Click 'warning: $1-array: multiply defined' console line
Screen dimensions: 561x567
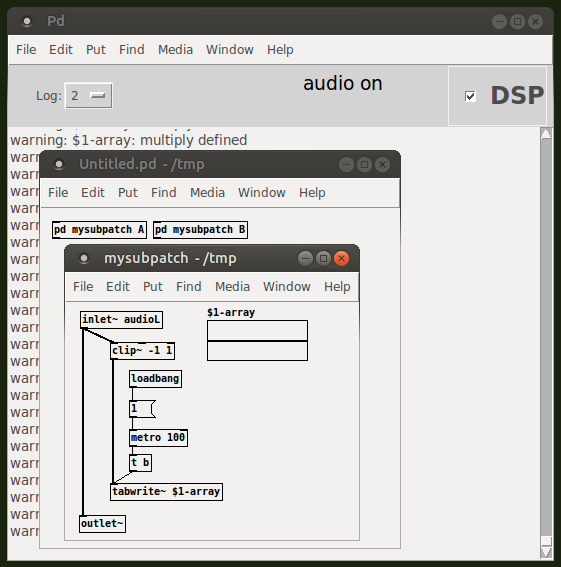tap(129, 140)
